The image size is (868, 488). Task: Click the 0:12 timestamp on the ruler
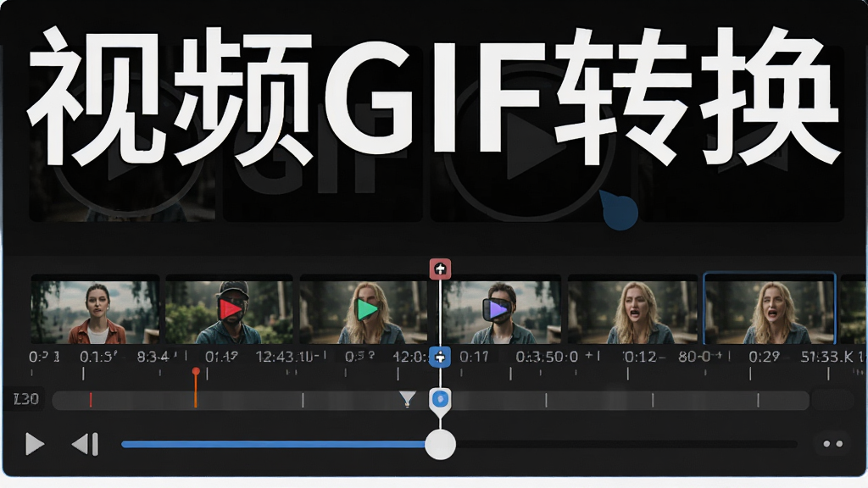pos(641,357)
